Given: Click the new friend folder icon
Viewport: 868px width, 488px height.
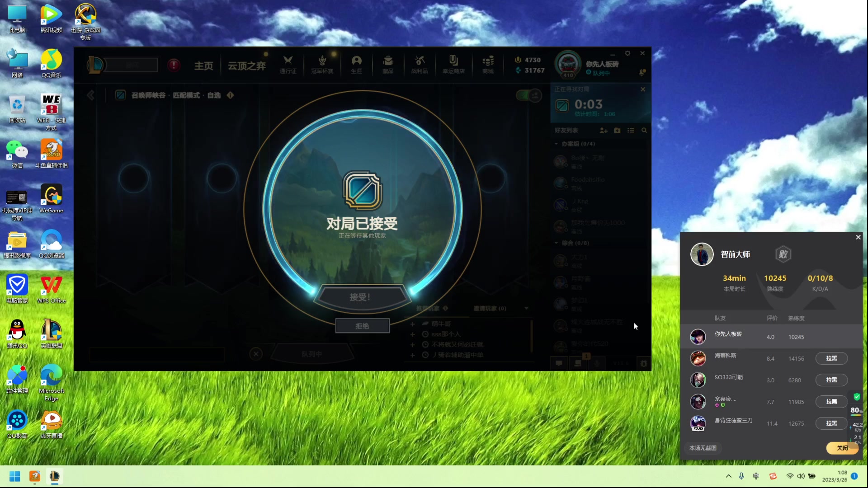Looking at the screenshot, I should [x=618, y=131].
